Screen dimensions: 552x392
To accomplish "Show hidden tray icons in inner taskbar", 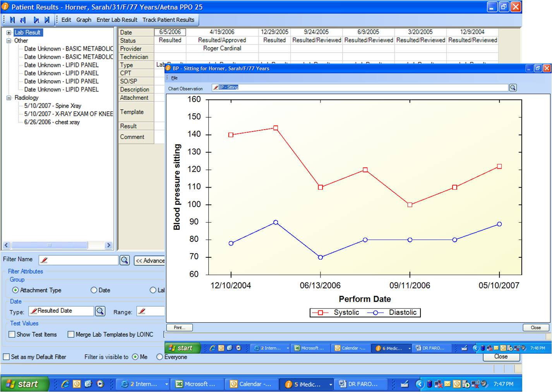I will coord(476,348).
